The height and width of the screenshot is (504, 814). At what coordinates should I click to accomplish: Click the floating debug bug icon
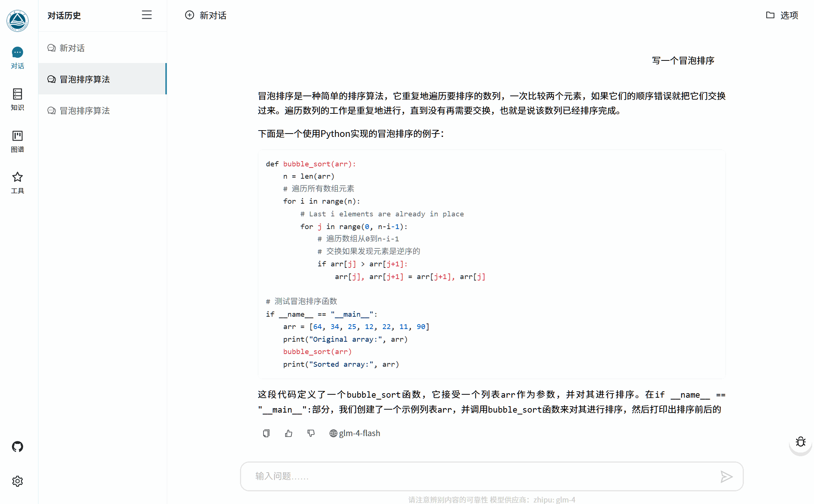click(x=800, y=442)
